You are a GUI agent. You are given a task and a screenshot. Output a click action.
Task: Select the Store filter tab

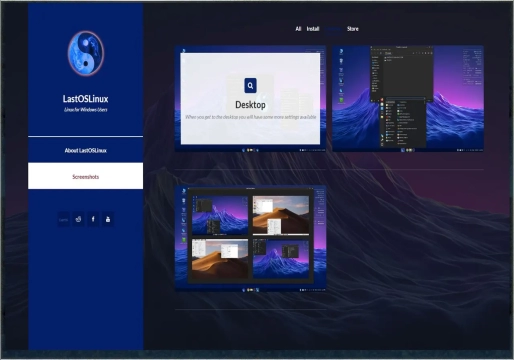(x=353, y=29)
